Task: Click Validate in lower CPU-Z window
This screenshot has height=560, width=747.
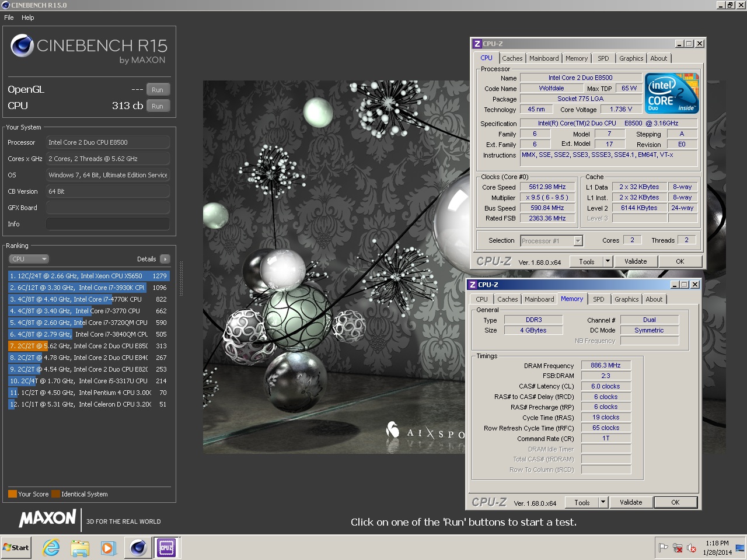Action: 631,502
